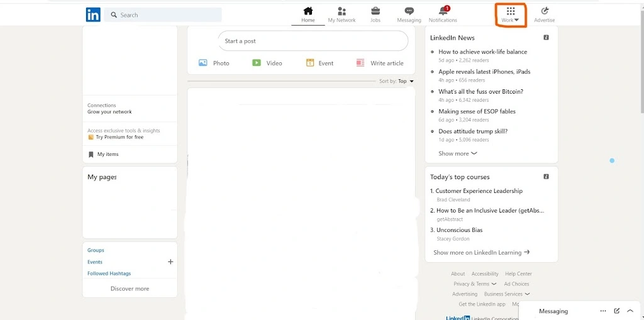Click Get the LinkedIn app link
This screenshot has width=644, height=320.
click(482, 304)
